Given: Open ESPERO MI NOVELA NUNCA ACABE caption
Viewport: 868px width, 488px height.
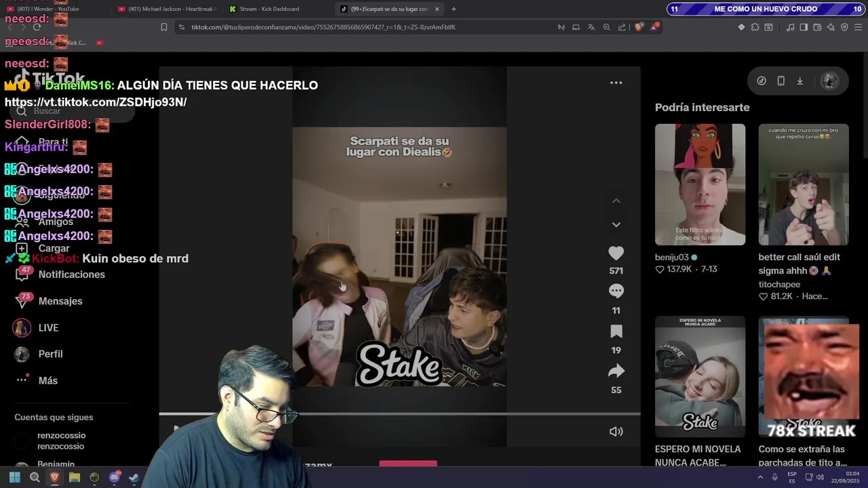Looking at the screenshot, I should pos(698,455).
